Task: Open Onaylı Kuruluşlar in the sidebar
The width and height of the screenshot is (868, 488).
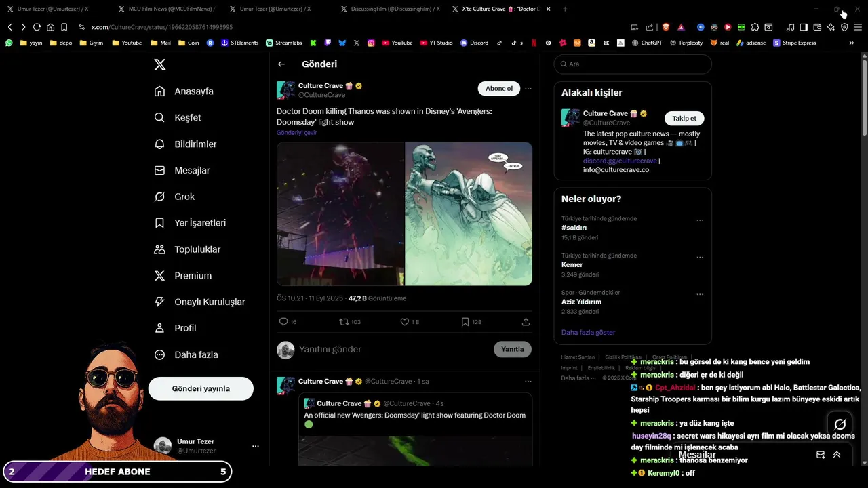Action: coord(199,302)
